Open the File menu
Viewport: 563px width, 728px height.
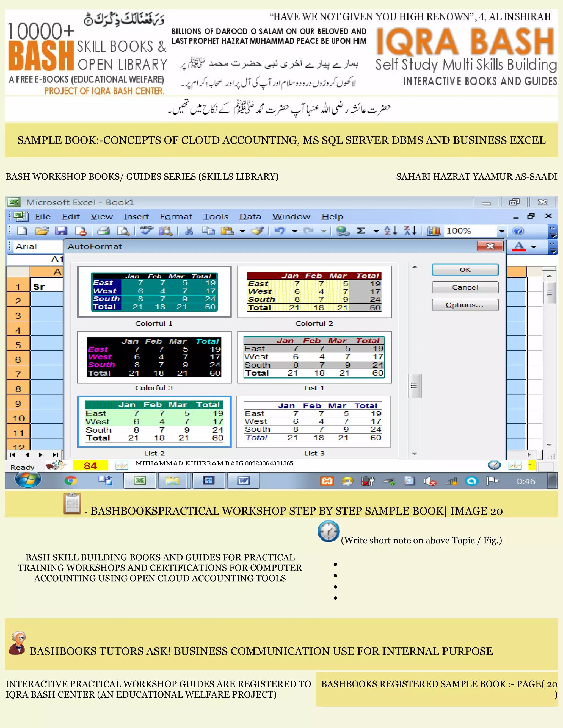pyautogui.click(x=43, y=217)
